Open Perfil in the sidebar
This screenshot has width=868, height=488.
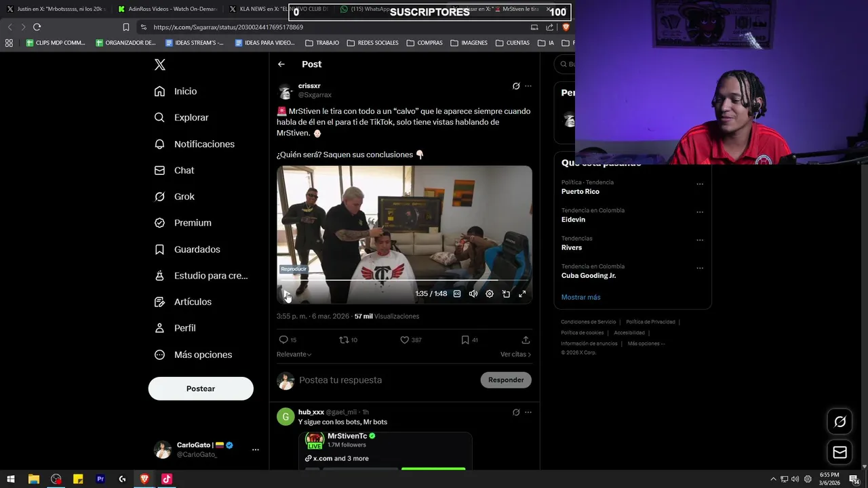175,328
